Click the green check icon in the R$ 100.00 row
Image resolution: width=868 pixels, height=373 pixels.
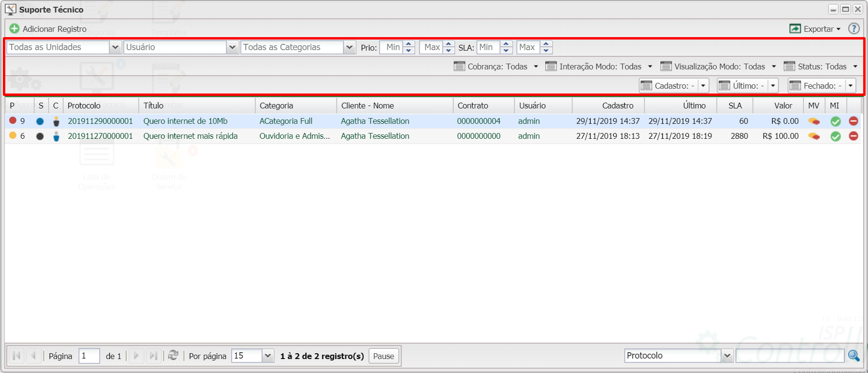click(836, 136)
